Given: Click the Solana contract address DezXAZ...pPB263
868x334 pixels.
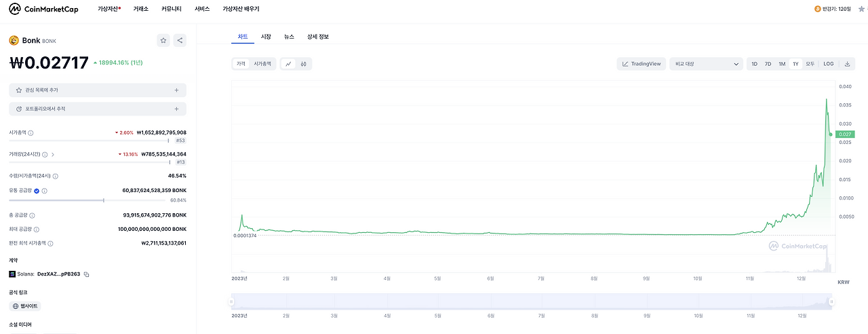Looking at the screenshot, I should (58, 274).
